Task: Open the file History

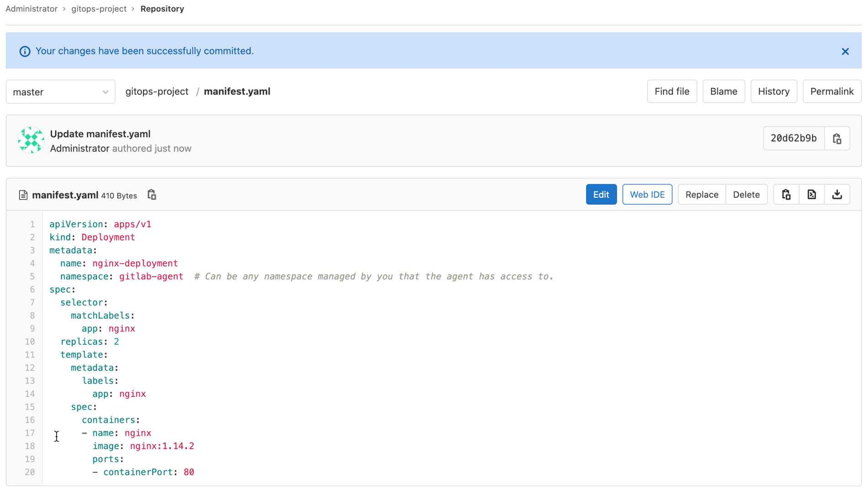Action: 773,91
